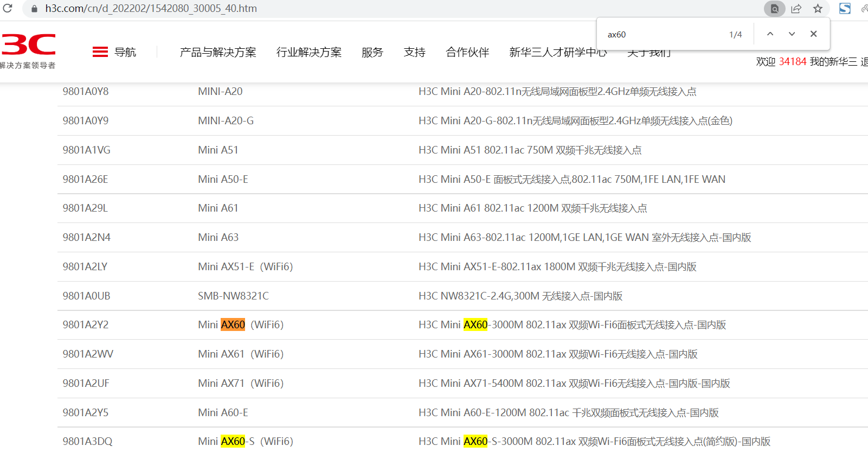View site info via the lock icon
868x465 pixels.
pos(34,9)
